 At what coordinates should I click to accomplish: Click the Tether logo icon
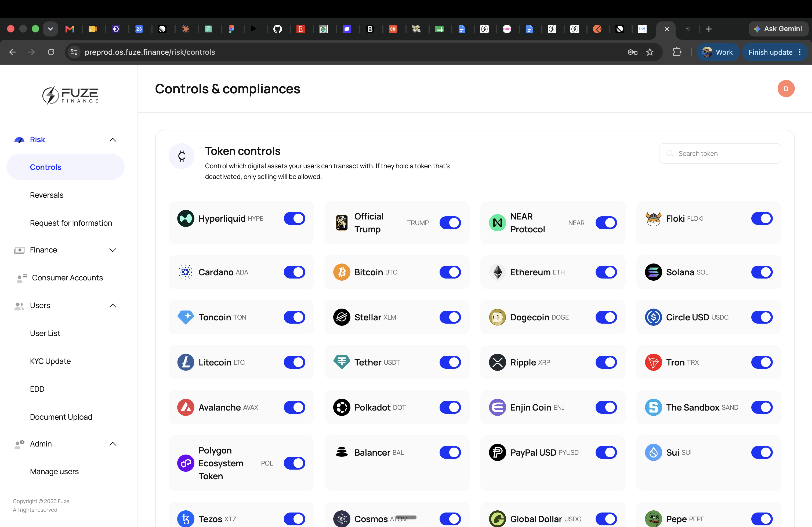[342, 362]
